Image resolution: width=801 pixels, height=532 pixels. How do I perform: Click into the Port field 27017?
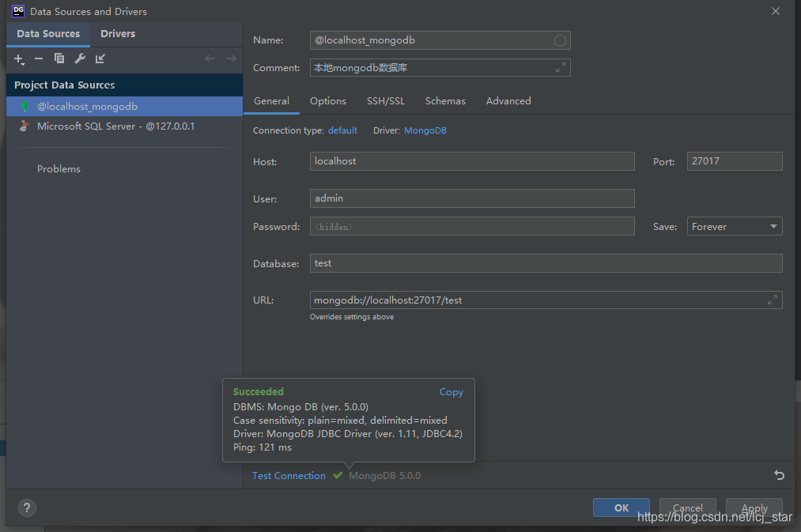[x=735, y=161]
